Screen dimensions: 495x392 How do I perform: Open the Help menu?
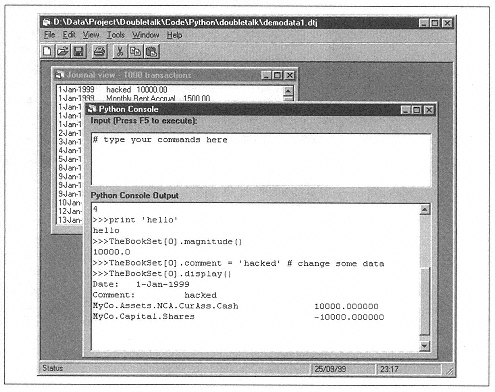pyautogui.click(x=174, y=35)
